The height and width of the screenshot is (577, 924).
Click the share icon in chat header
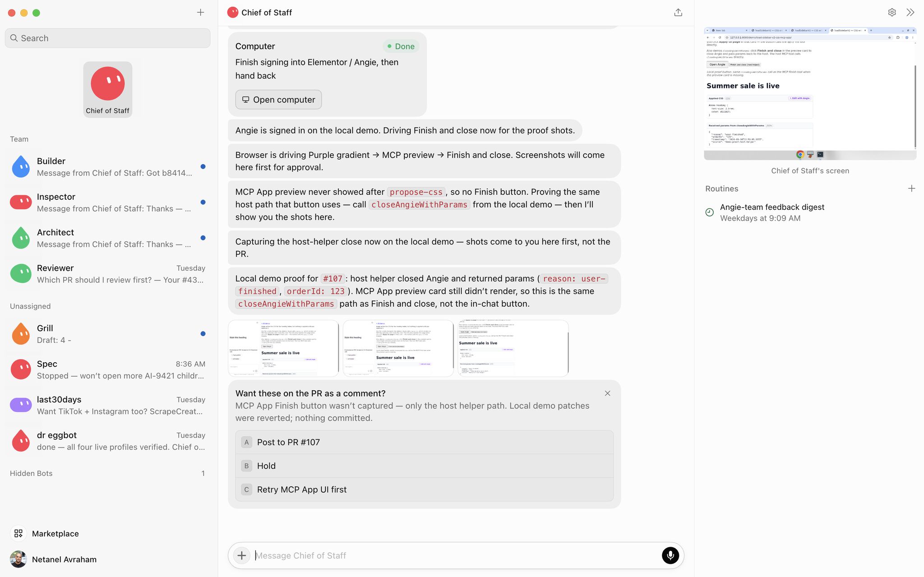click(678, 13)
